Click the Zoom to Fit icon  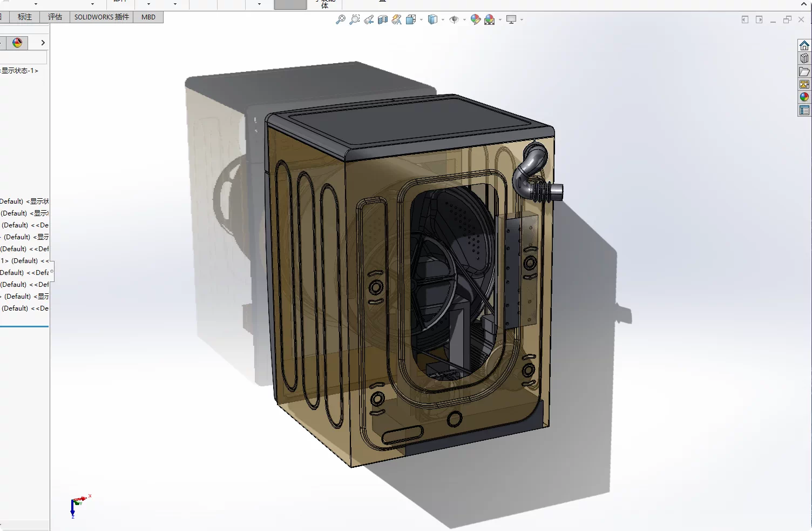341,19
